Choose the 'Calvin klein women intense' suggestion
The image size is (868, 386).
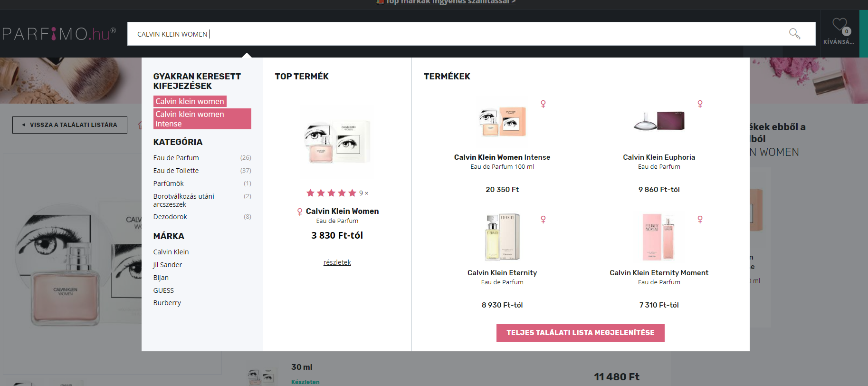click(202, 119)
